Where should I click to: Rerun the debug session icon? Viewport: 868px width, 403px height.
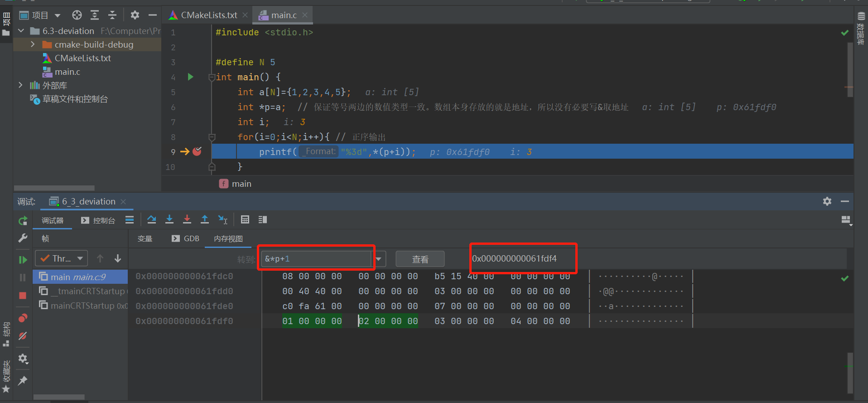(23, 221)
